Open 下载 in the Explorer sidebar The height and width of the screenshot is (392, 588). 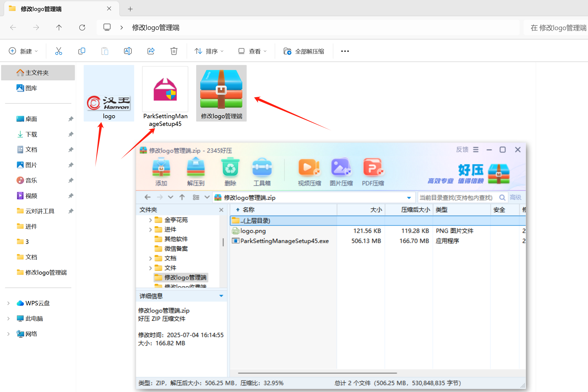point(31,134)
